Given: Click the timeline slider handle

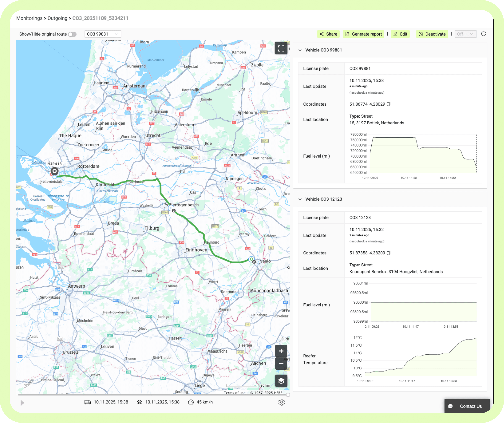Looking at the screenshot, I should (x=288, y=395).
